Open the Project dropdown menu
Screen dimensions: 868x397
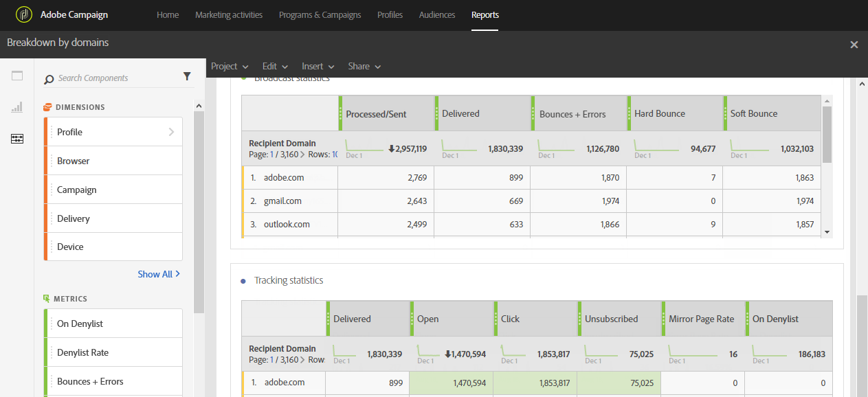pos(230,67)
